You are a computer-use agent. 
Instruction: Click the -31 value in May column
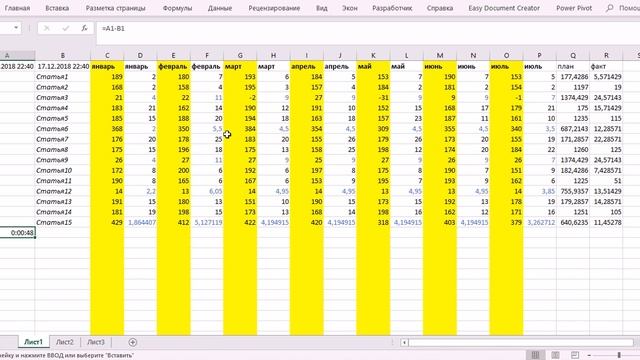pos(373,98)
